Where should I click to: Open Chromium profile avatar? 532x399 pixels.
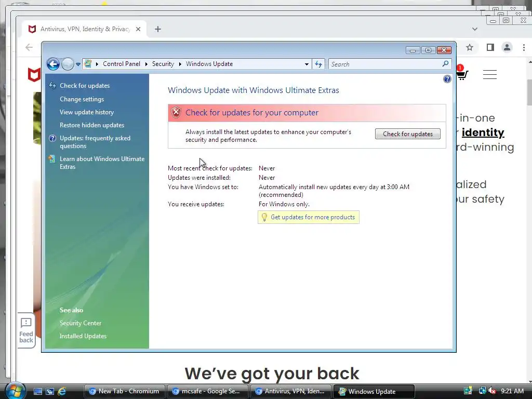(507, 47)
